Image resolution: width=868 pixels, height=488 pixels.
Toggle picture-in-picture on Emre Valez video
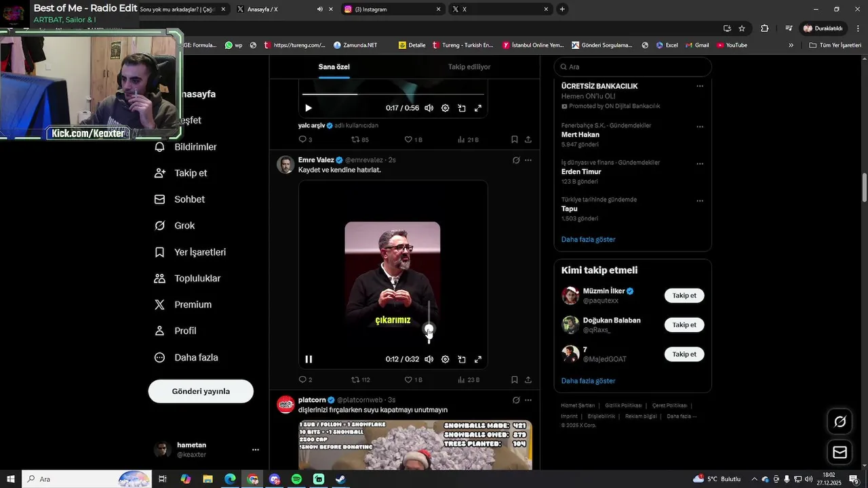tap(462, 359)
